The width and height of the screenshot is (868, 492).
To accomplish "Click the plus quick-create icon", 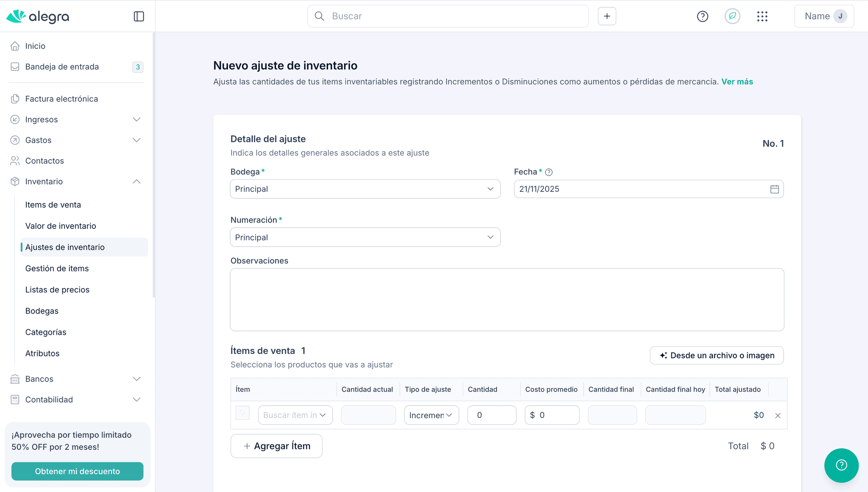I will pyautogui.click(x=607, y=16).
